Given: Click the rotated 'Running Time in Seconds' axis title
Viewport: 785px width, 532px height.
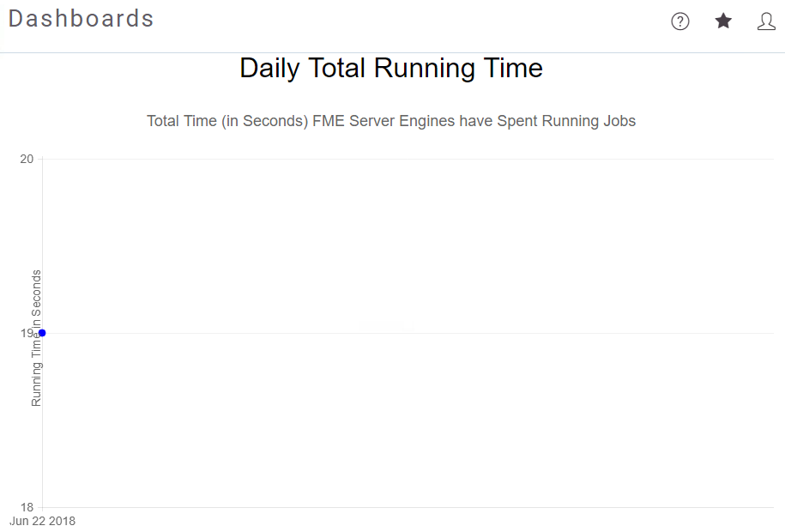Looking at the screenshot, I should (36, 338).
